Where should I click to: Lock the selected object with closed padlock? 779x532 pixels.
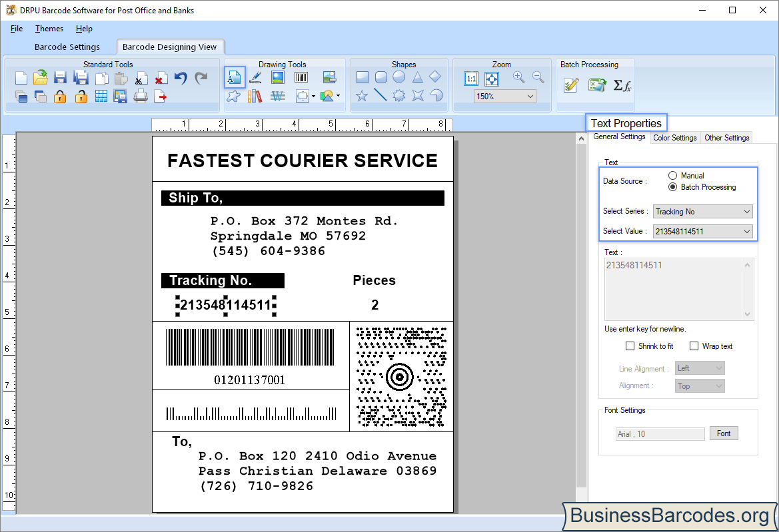point(60,97)
